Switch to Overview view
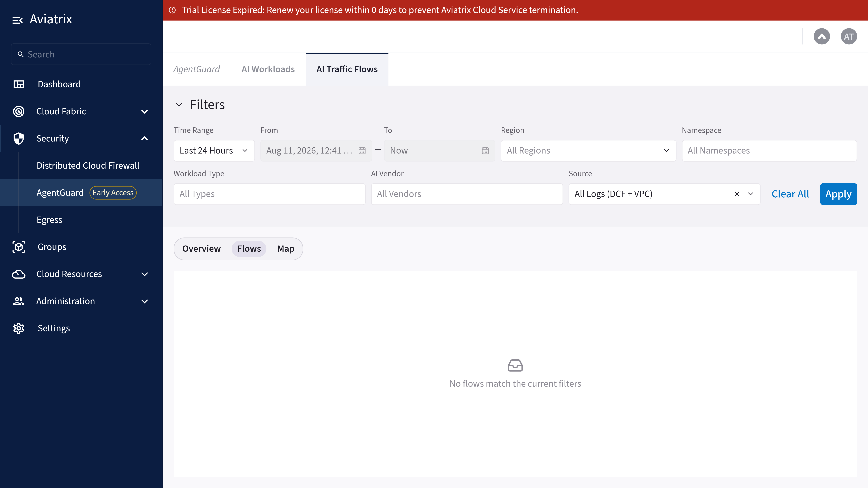The height and width of the screenshot is (488, 868). 202,249
